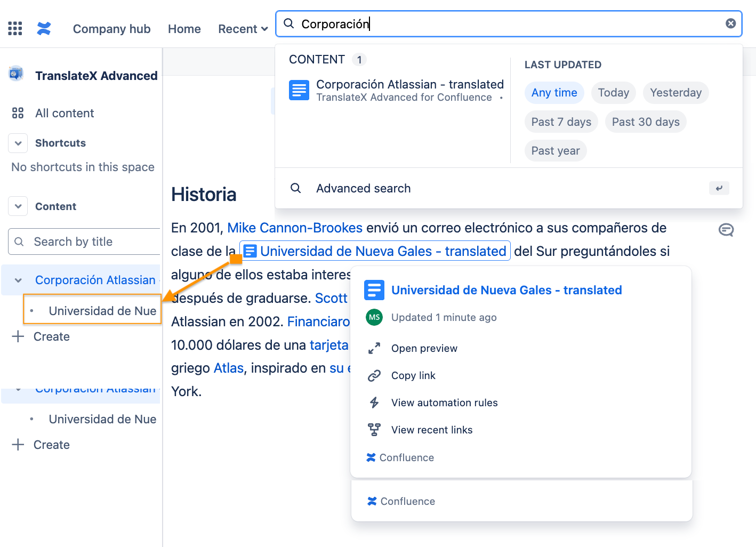Image resolution: width=756 pixels, height=547 pixels.
Task: Click the automation lightning bolt icon
Action: [x=374, y=403]
